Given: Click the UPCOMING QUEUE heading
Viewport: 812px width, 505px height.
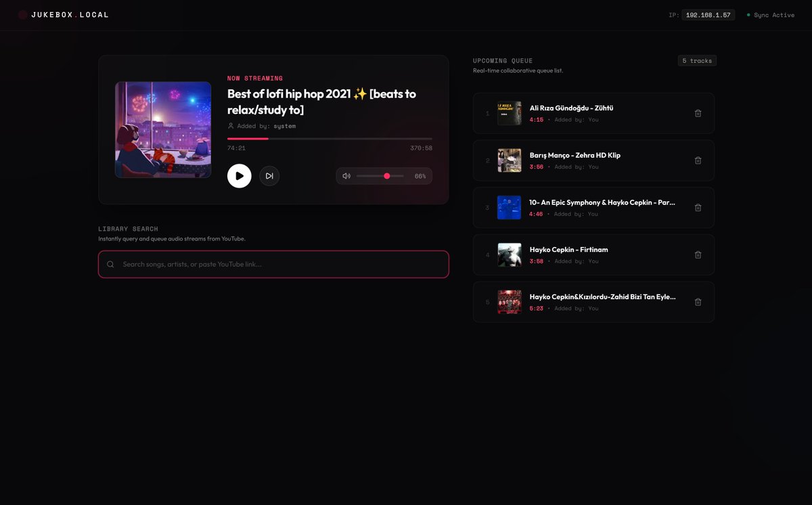Looking at the screenshot, I should (x=503, y=61).
